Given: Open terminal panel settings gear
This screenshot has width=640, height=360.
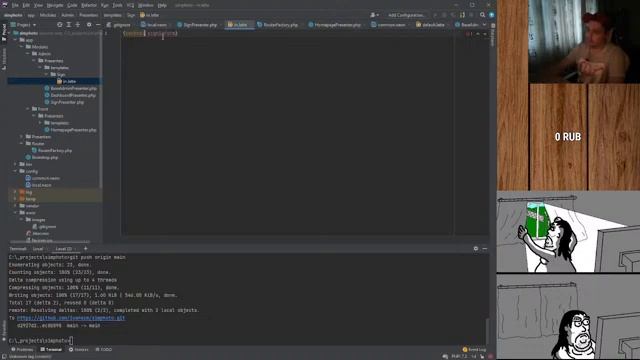Looking at the screenshot, I should (x=476, y=249).
